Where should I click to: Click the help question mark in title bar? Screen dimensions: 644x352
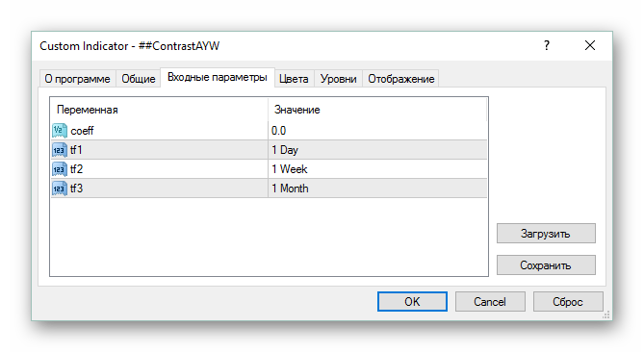pos(547,45)
